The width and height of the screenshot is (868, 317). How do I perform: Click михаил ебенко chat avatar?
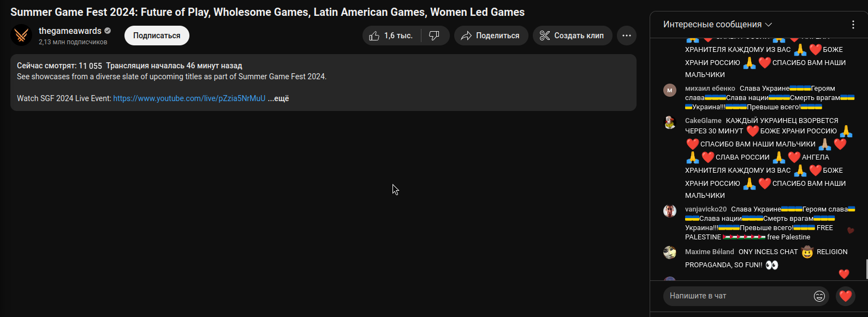[670, 90]
